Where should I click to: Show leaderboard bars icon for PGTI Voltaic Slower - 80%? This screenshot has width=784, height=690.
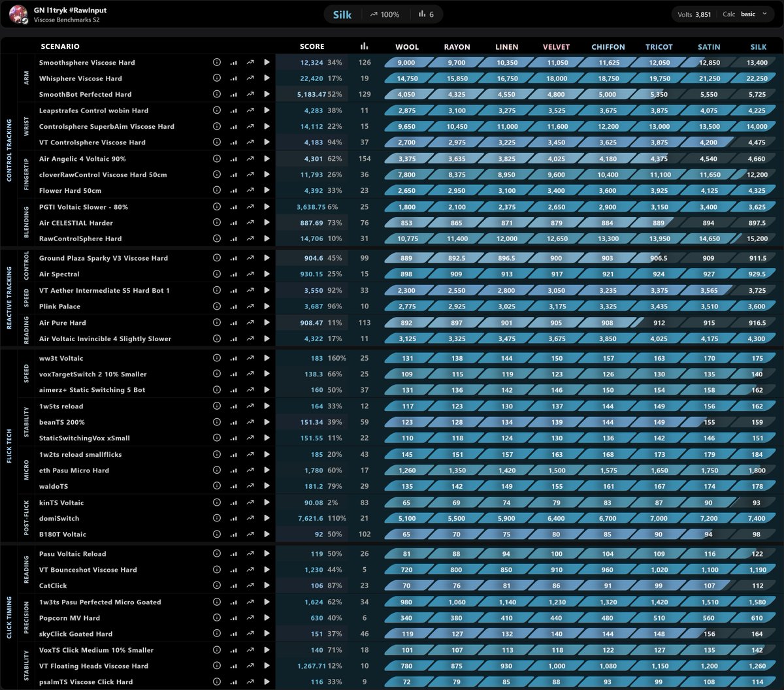pos(233,207)
